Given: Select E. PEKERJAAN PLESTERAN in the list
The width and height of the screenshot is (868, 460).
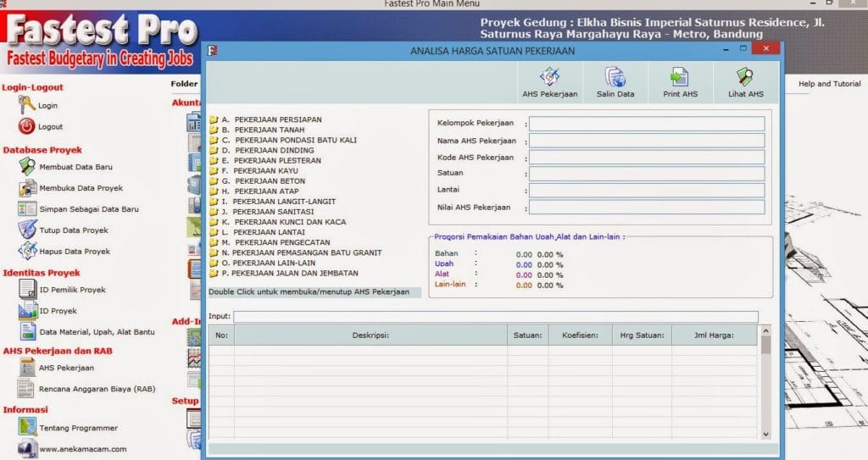Looking at the screenshot, I should coord(271,160).
